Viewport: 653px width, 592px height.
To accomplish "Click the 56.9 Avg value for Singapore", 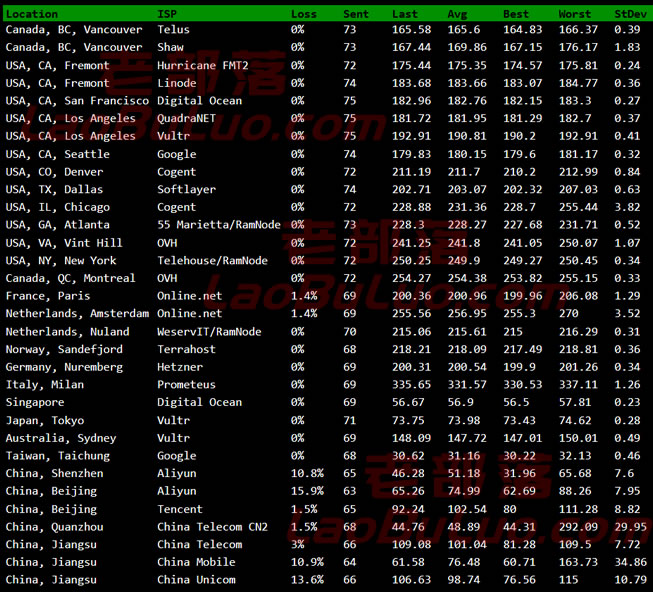I will (x=460, y=402).
